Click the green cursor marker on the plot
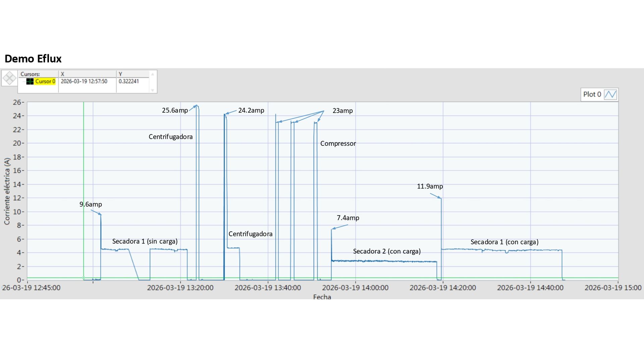This screenshot has width=644, height=362. 84,278
